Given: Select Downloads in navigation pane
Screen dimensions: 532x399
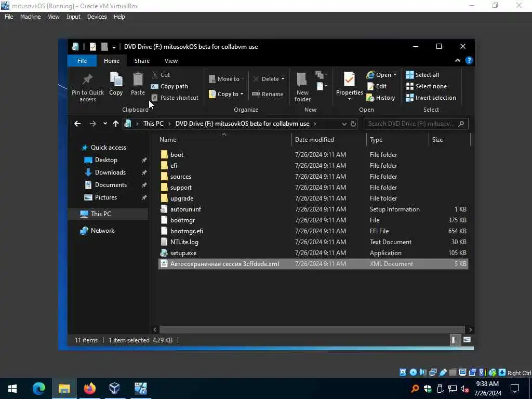Looking at the screenshot, I should (110, 172).
